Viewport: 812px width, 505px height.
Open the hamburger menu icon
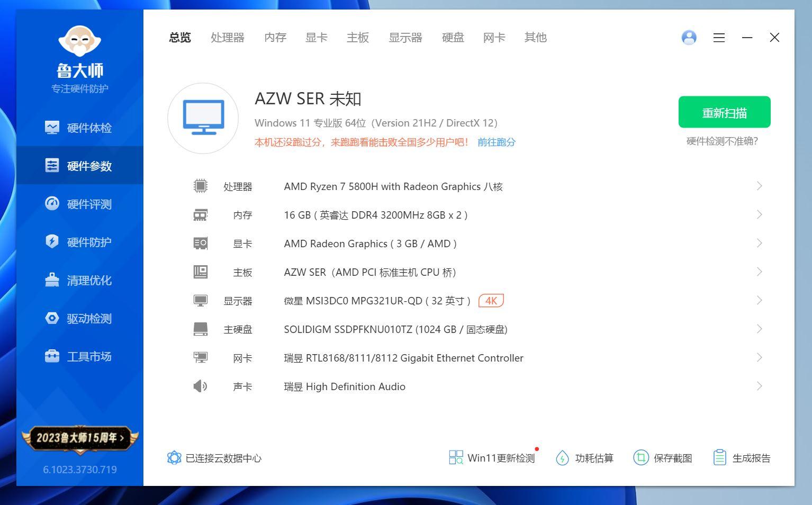[719, 38]
